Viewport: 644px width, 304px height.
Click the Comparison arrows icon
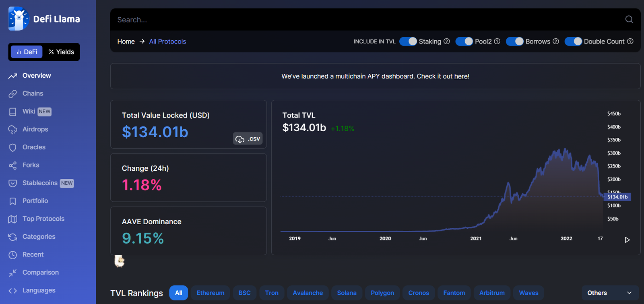pos(13,273)
